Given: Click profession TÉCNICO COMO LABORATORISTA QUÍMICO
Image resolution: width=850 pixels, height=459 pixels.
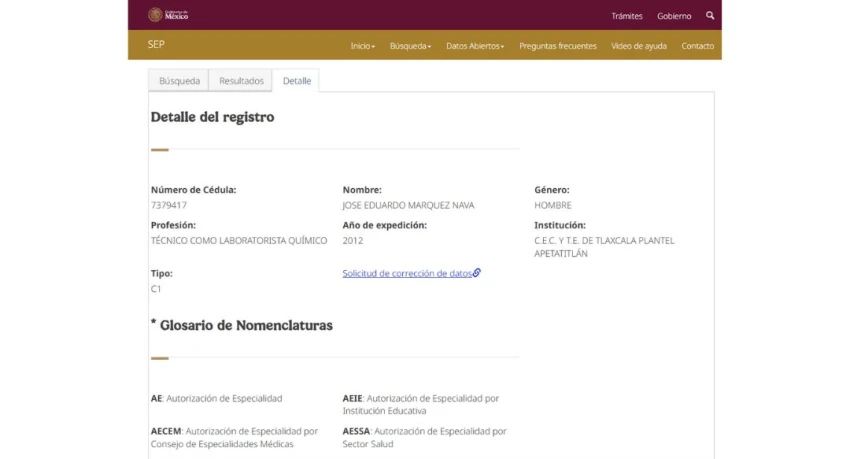Looking at the screenshot, I should click(239, 241).
